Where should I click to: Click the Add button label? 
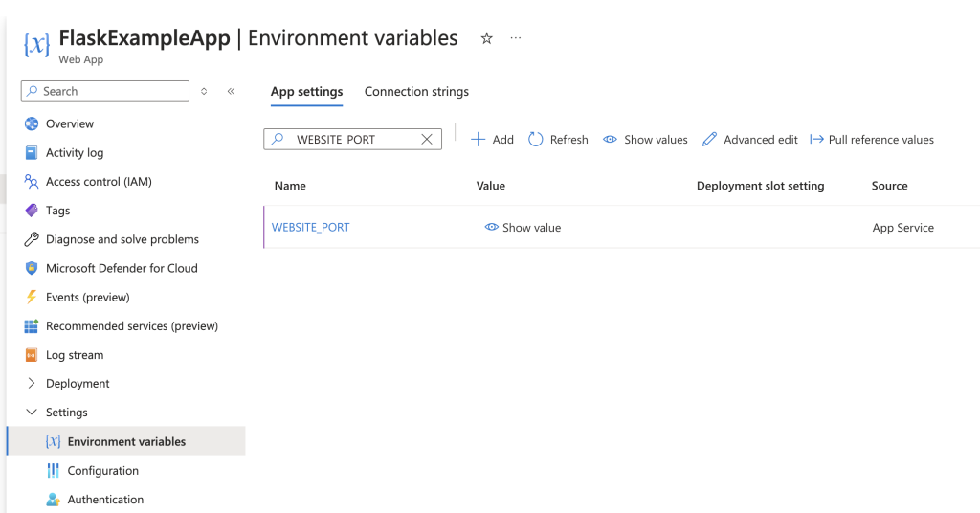(503, 140)
